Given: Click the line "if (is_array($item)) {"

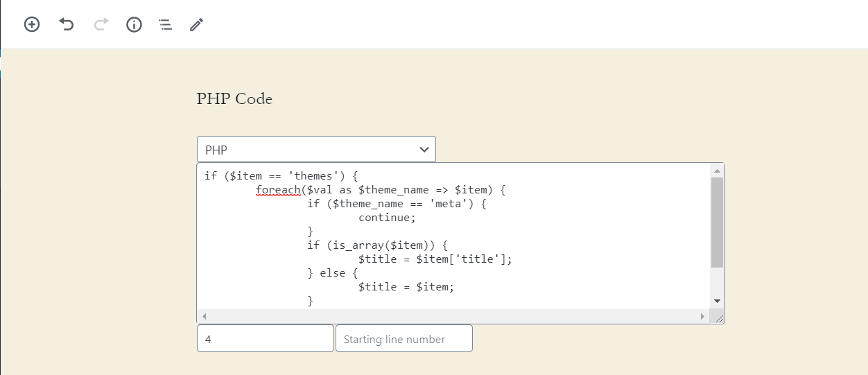Looking at the screenshot, I should [378, 245].
